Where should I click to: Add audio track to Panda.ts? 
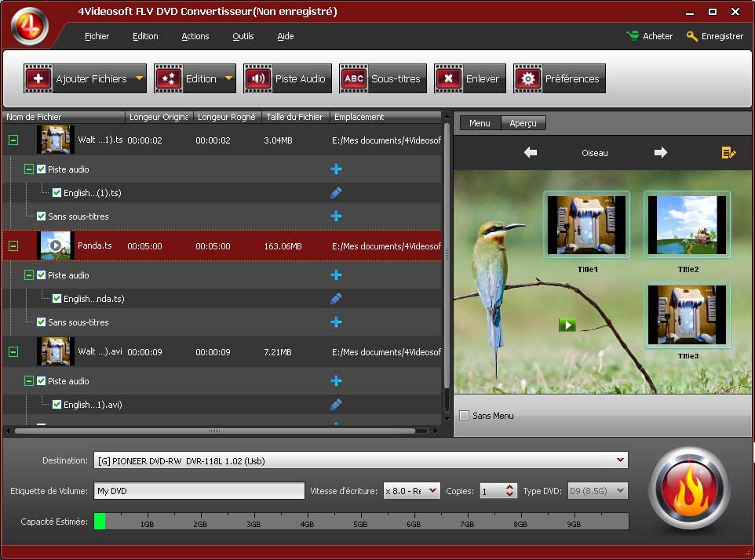[x=336, y=275]
